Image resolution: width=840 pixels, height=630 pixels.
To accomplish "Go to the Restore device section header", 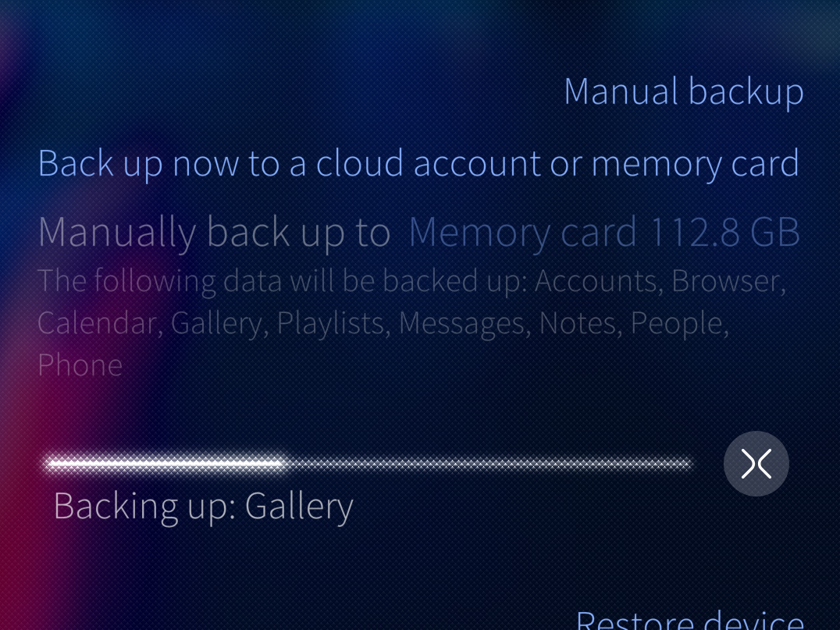I will [x=690, y=621].
